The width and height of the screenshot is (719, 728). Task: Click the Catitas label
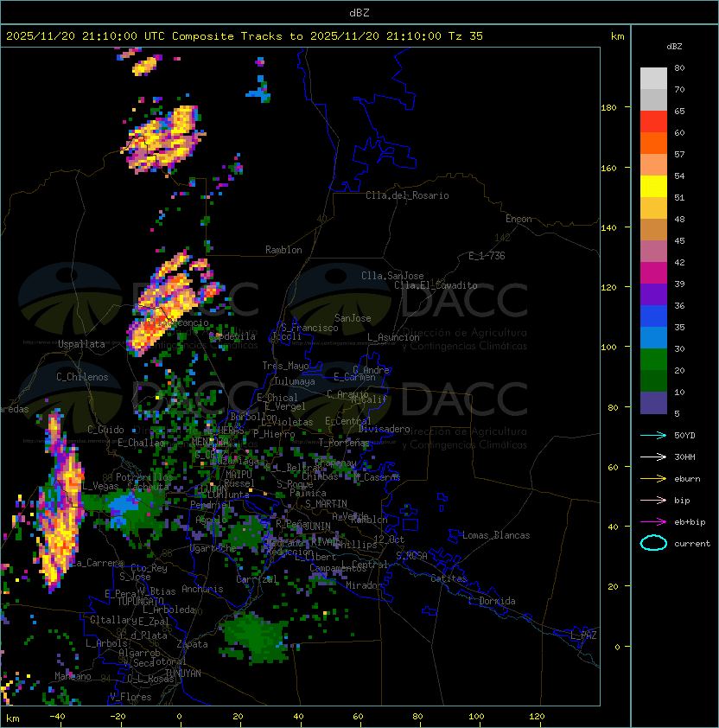click(449, 578)
